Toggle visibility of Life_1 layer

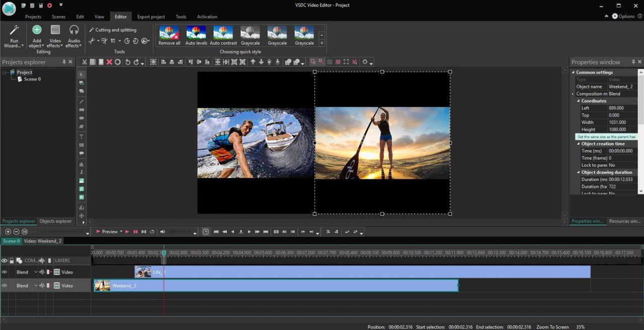tap(5, 272)
